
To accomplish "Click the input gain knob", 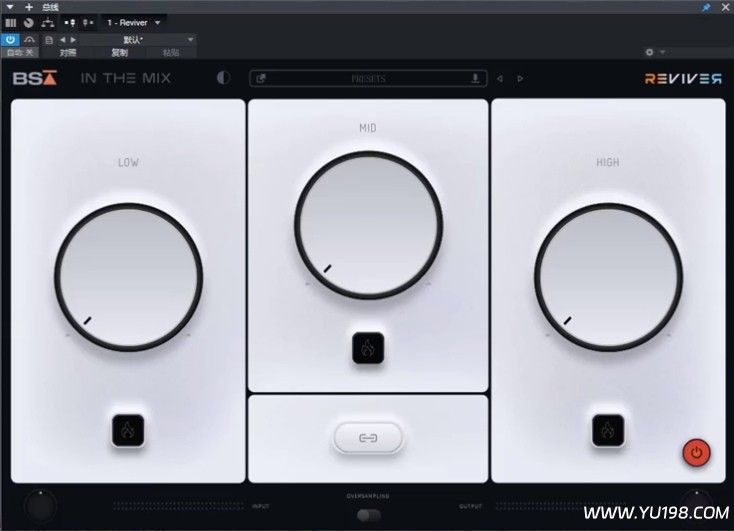I will pyautogui.click(x=41, y=507).
